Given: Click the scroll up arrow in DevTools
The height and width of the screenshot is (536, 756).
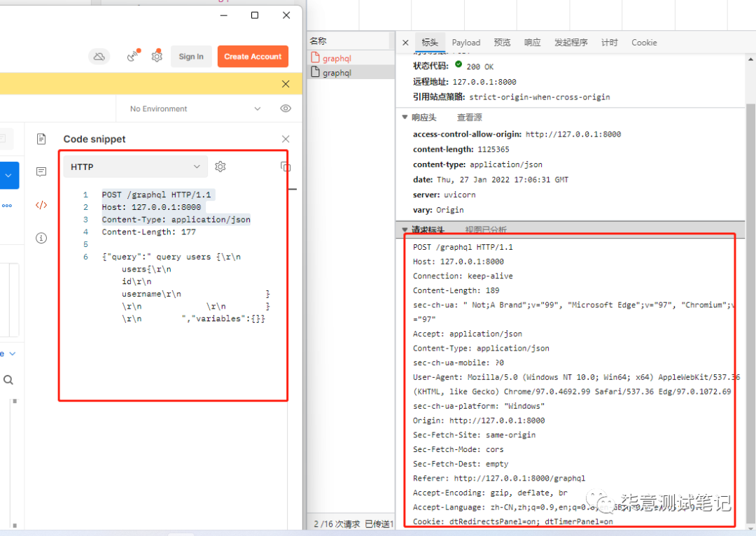Looking at the screenshot, I should 750,59.
